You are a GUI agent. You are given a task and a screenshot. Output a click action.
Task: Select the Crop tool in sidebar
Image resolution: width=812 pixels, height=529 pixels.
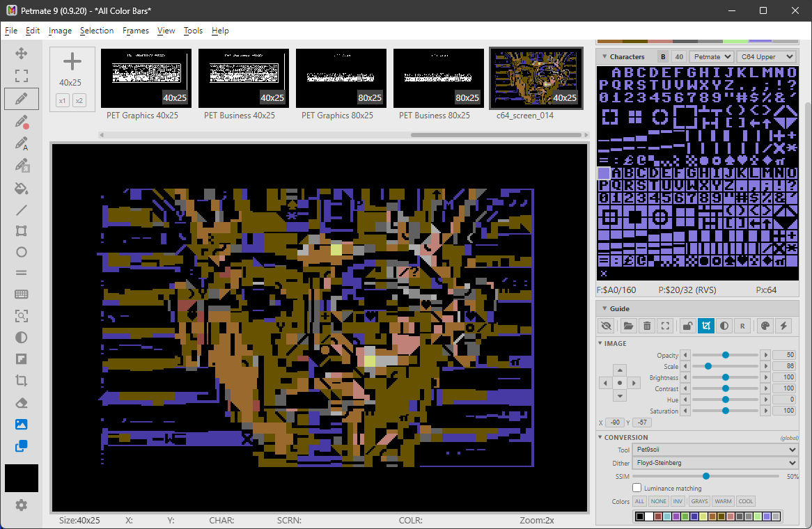(x=21, y=381)
